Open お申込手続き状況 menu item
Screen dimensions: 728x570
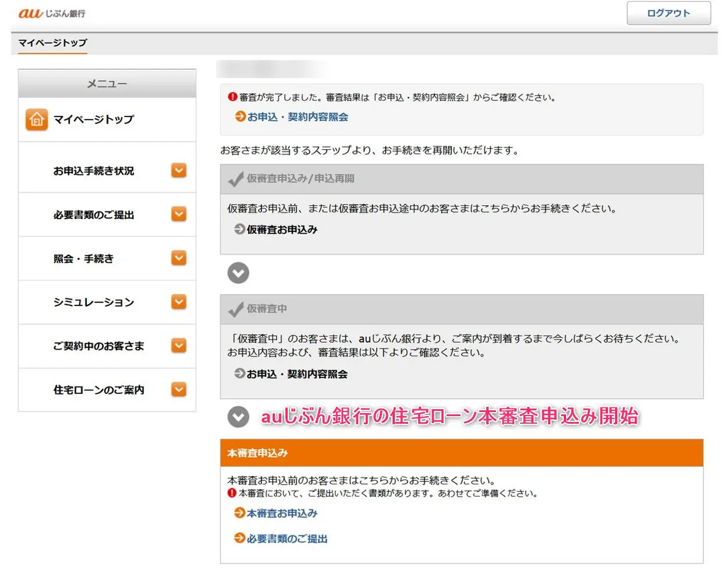[107, 171]
